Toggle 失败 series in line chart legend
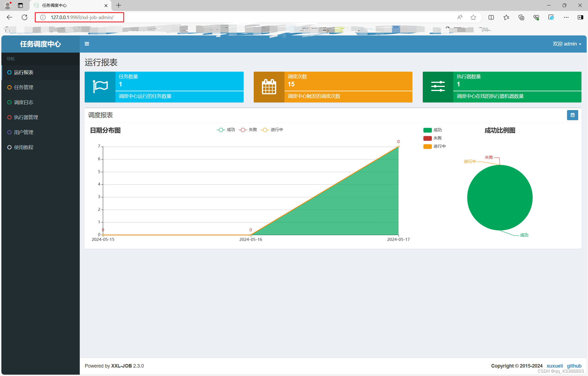588x376 pixels. click(248, 130)
